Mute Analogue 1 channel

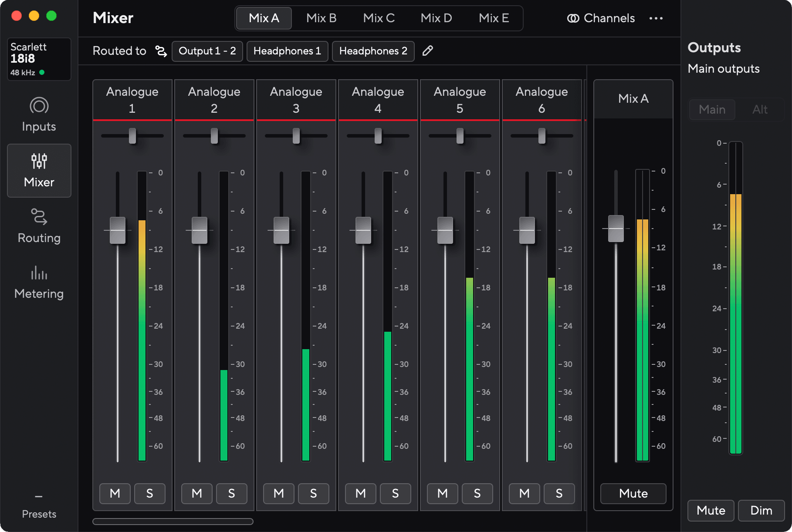pos(115,494)
